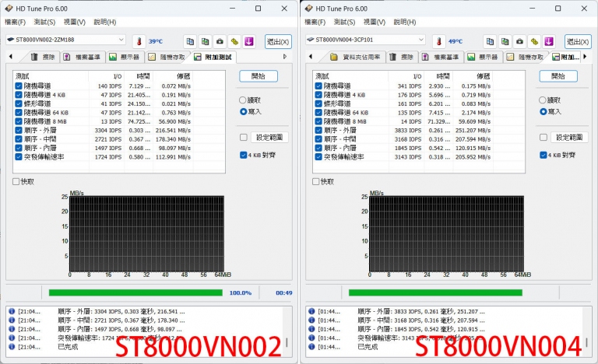The width and height of the screenshot is (598, 364).
Task: Click 00:49 elapsed time in left window
Action: [x=284, y=292]
